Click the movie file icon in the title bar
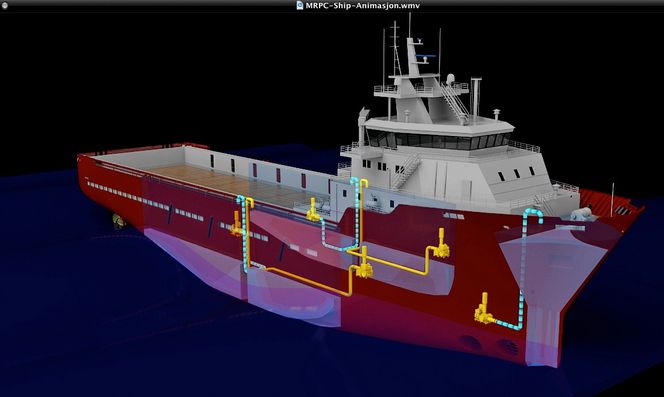 300,5
